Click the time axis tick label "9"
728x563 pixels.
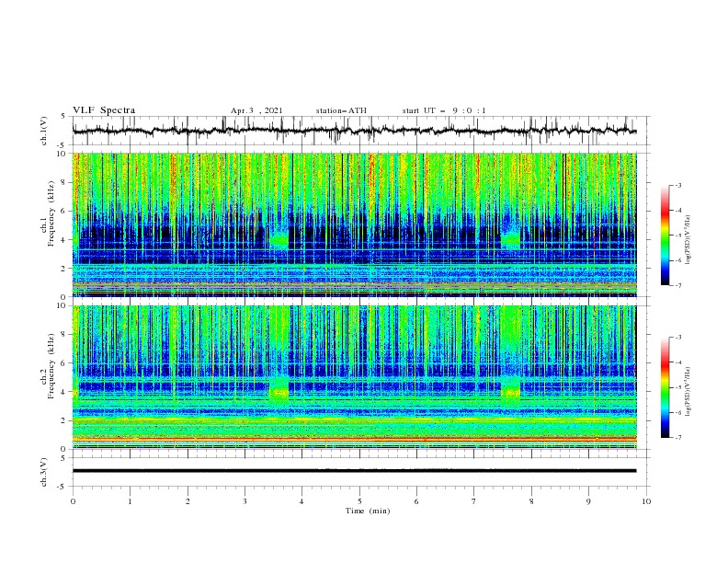click(x=588, y=501)
